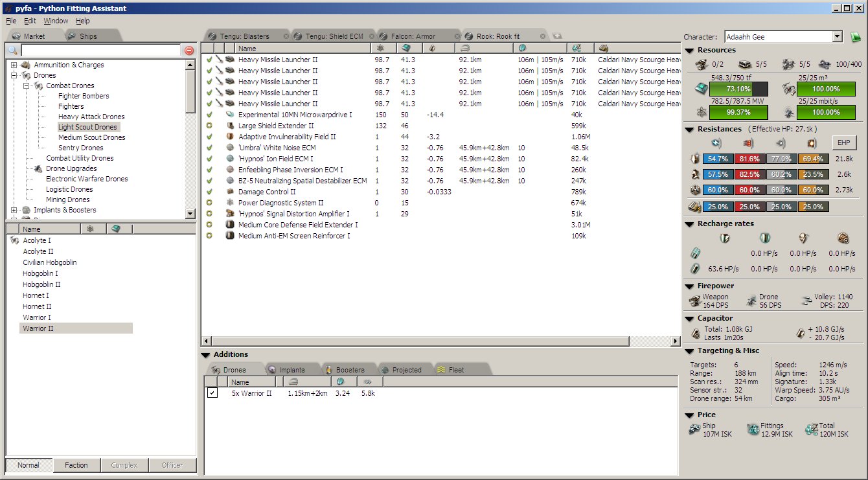Select the Faction meta filter button
The width and height of the screenshot is (868, 480).
76,465
